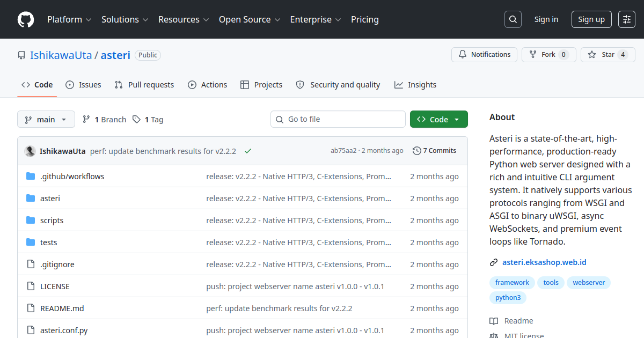The height and width of the screenshot is (338, 644).
Task: Click the scripts folder icon
Action: click(x=31, y=221)
